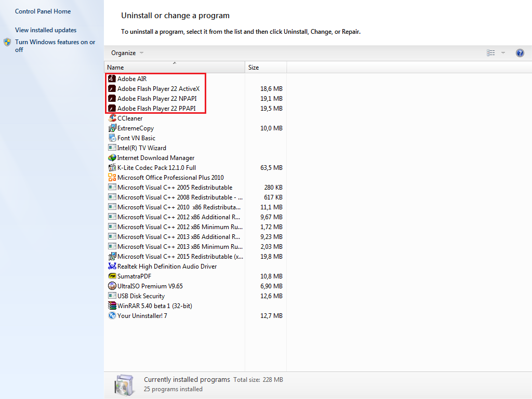
Task: Click the Your Uninstaller! 7 icon
Action: 112,315
